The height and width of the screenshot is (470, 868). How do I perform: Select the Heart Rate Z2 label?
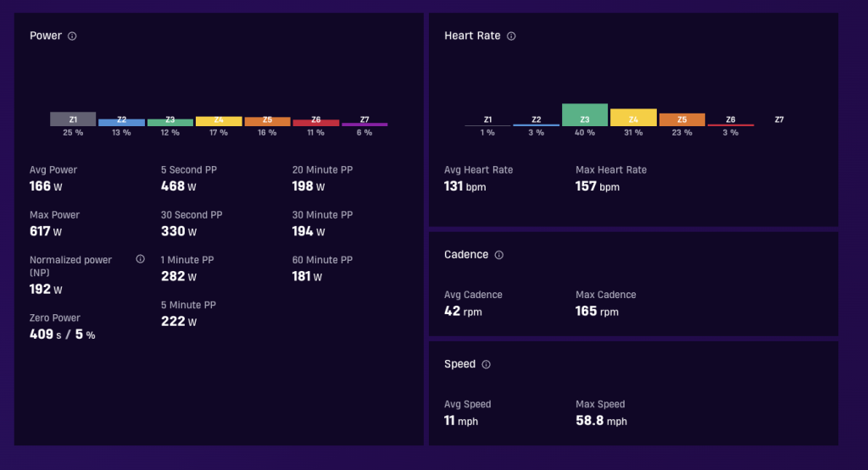[537, 119]
